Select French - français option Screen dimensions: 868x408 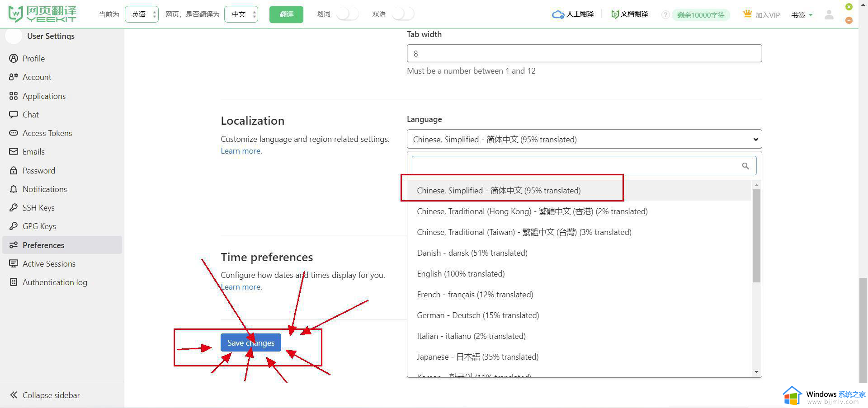(x=579, y=294)
